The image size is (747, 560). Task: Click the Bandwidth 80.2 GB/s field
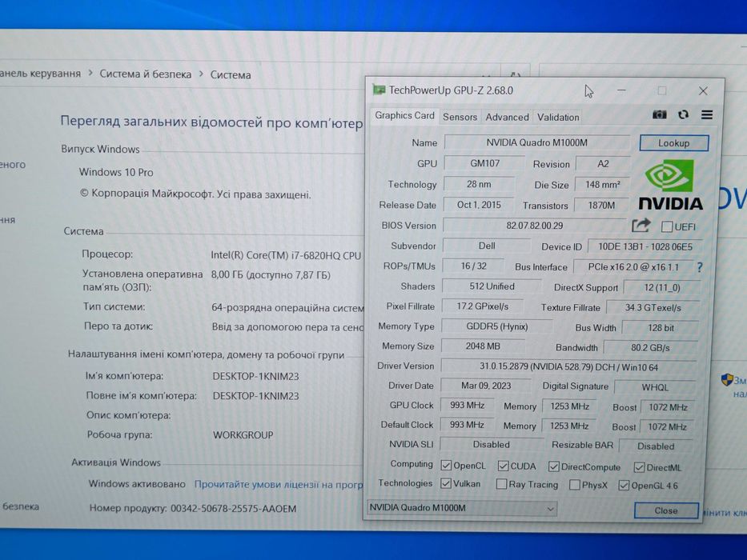tap(650, 348)
